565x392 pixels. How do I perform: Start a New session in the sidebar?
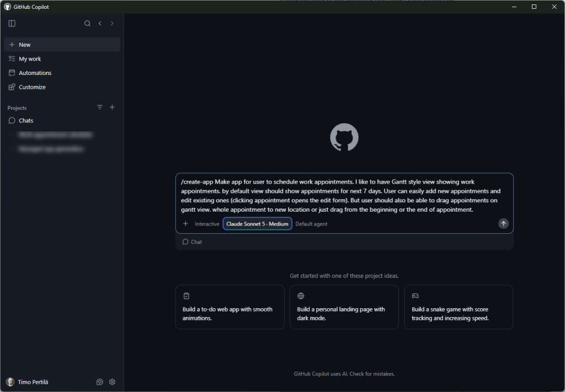click(x=62, y=45)
